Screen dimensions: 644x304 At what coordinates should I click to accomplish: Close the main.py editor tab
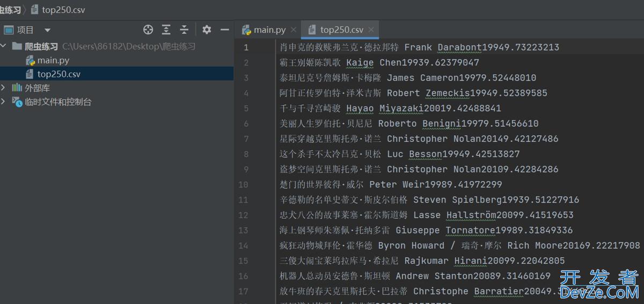[293, 30]
